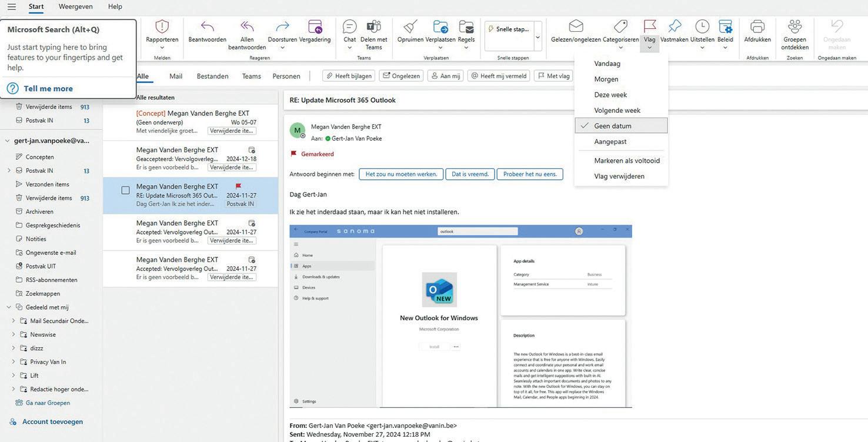Screen dimensions: 868x442
Task: Select Vlag verwijderen in the flag menu
Action: coord(621,176)
